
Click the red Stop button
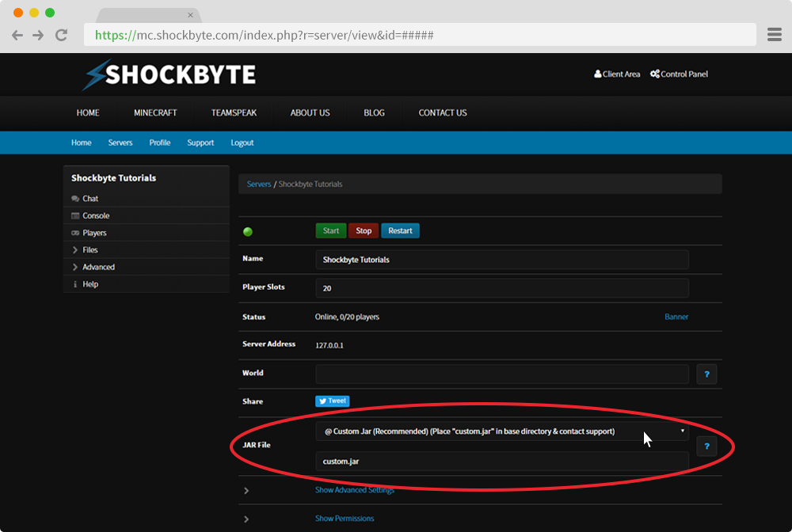click(364, 230)
